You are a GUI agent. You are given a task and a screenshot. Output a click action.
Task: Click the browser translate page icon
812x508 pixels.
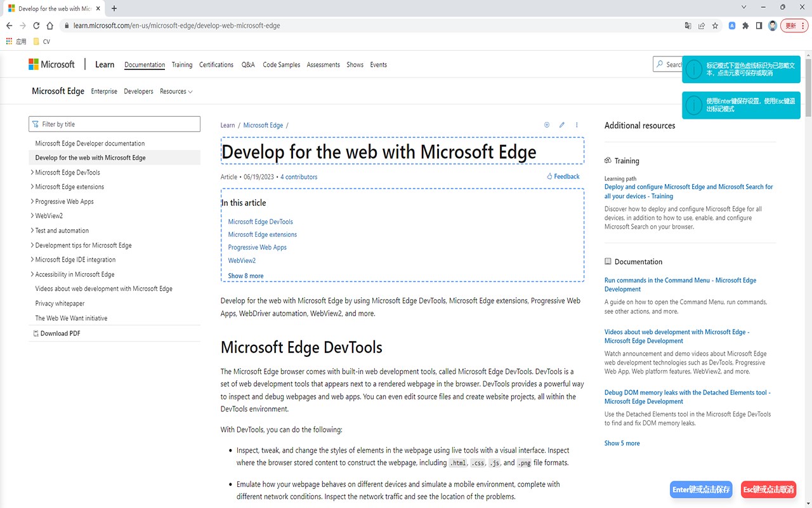(688, 26)
